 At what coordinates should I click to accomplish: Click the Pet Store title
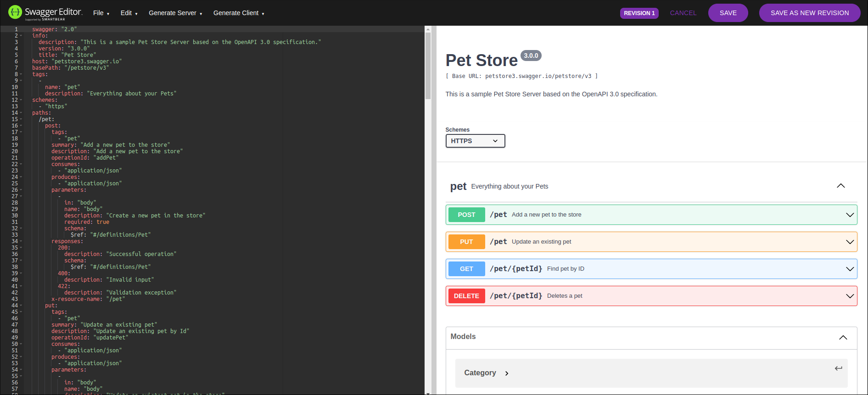point(482,61)
